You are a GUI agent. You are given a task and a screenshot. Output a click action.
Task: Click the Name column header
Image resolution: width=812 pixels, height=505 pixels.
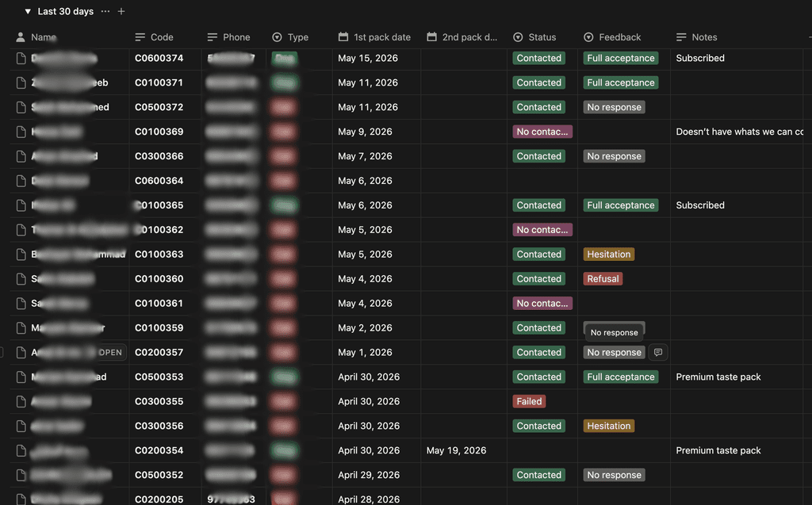pos(36,37)
